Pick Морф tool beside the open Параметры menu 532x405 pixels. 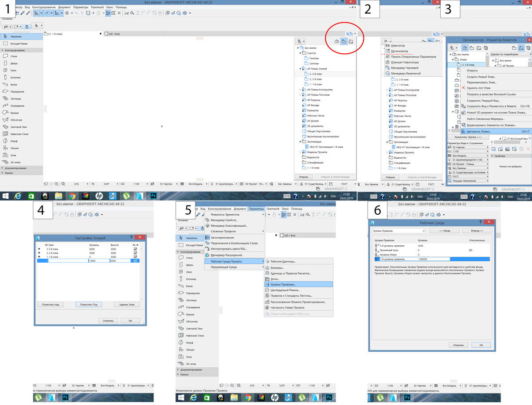click(197, 342)
